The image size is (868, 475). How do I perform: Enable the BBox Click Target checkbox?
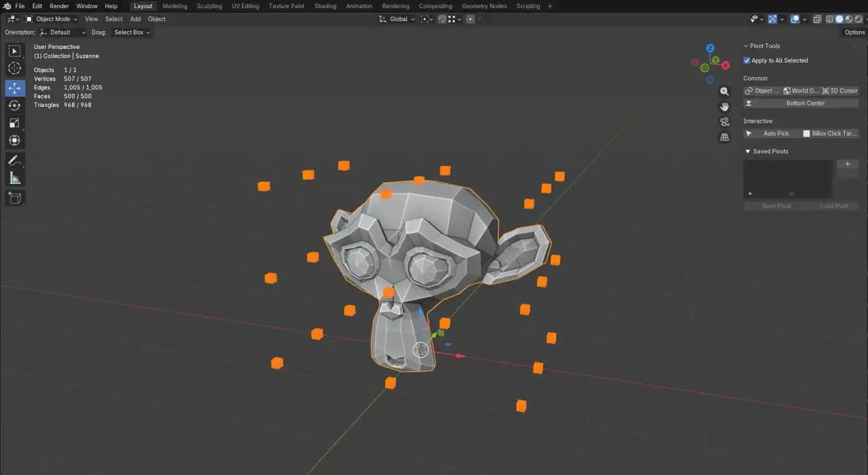pyautogui.click(x=806, y=134)
